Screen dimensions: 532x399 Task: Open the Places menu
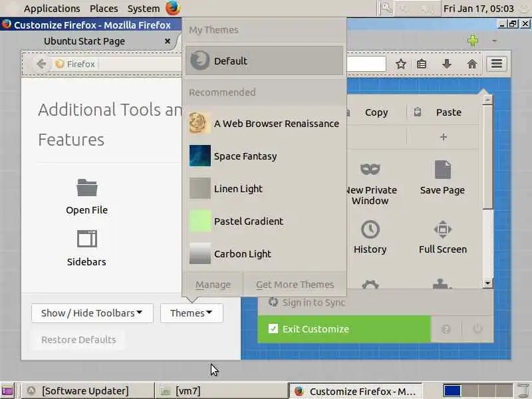[x=104, y=9]
